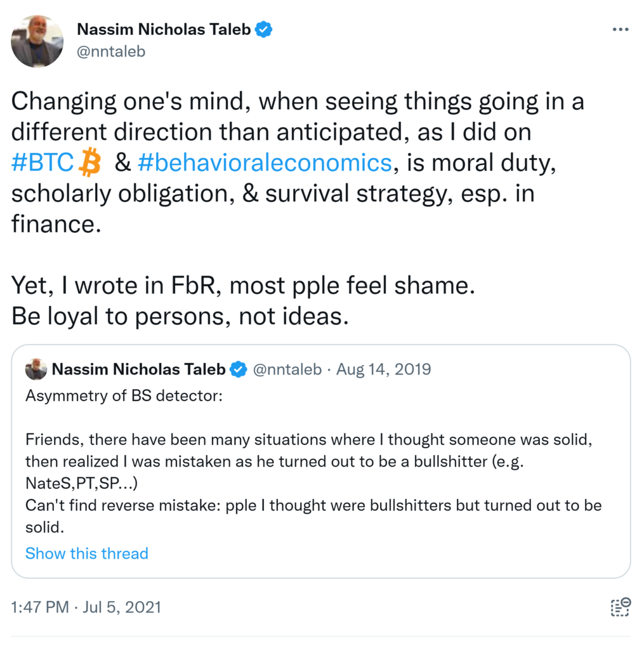The image size is (644, 650).
Task: Click the small avatar in the quoted tweet
Action: (36, 369)
